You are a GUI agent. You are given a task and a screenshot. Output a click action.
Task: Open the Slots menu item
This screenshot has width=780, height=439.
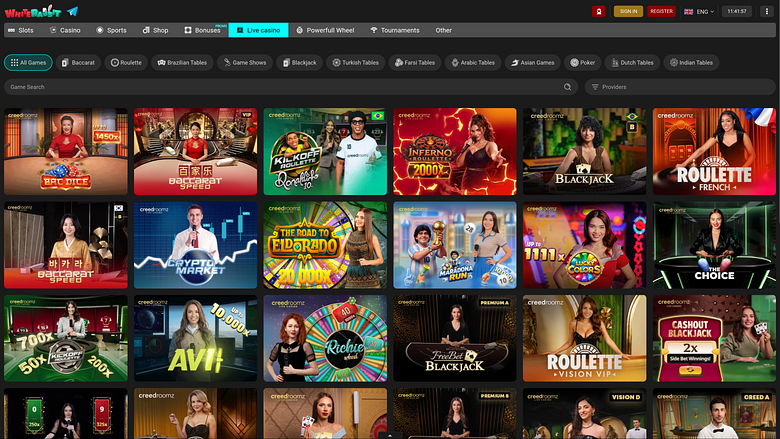[x=21, y=30]
